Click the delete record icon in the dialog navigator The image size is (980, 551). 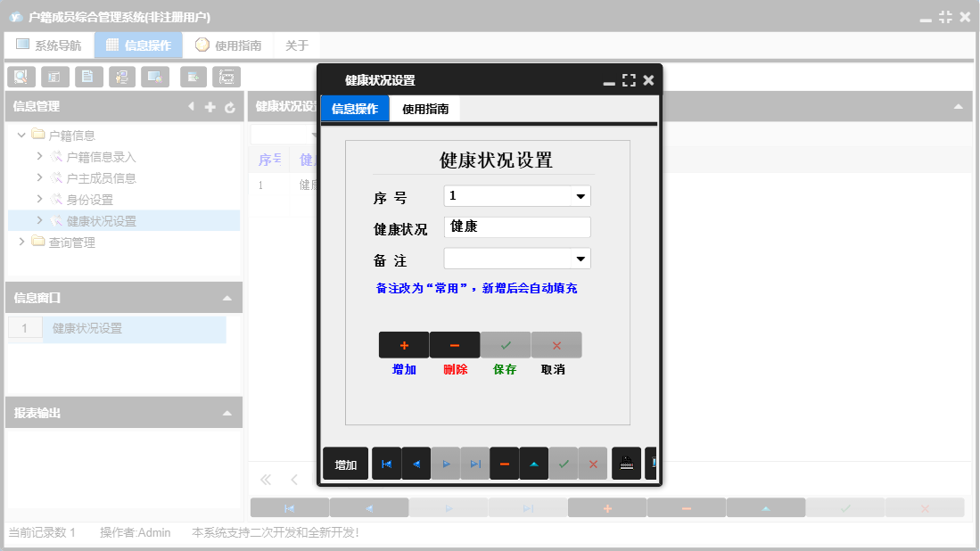click(x=504, y=463)
